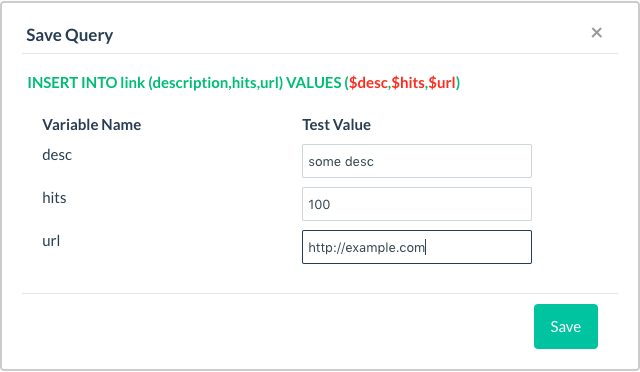640x372 pixels.
Task: Click the 'url' variable name label
Action: pyautogui.click(x=51, y=241)
